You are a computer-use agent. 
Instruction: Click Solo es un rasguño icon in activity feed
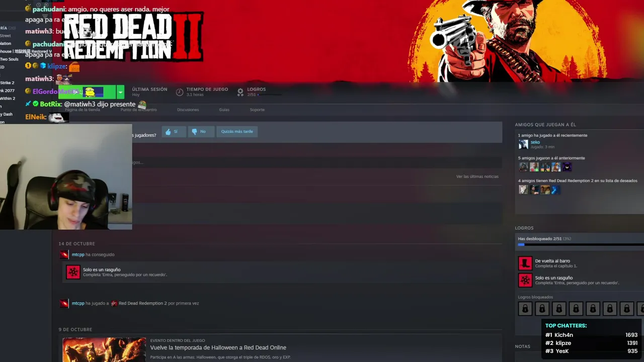[73, 272]
